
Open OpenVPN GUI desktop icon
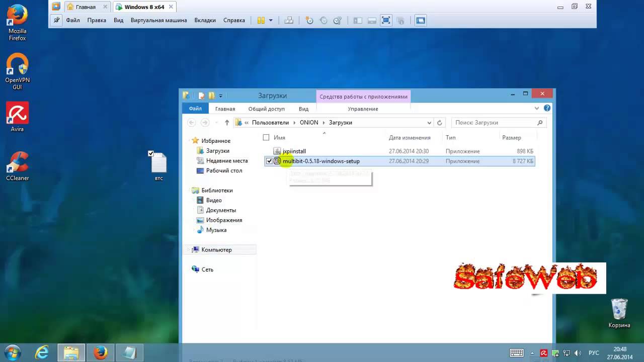tap(17, 72)
